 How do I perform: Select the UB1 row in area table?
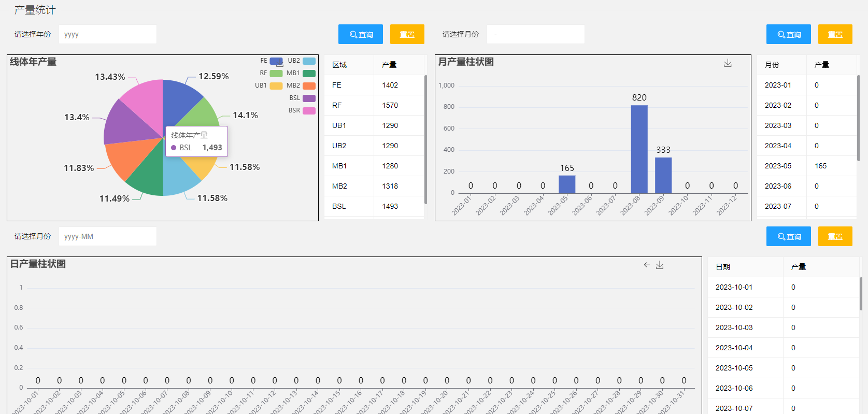pyautogui.click(x=374, y=125)
